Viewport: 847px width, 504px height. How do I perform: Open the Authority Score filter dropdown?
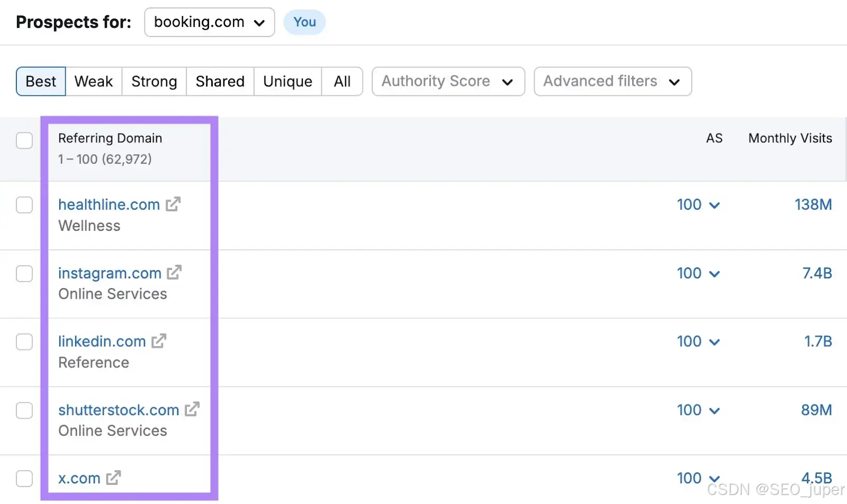click(x=448, y=82)
